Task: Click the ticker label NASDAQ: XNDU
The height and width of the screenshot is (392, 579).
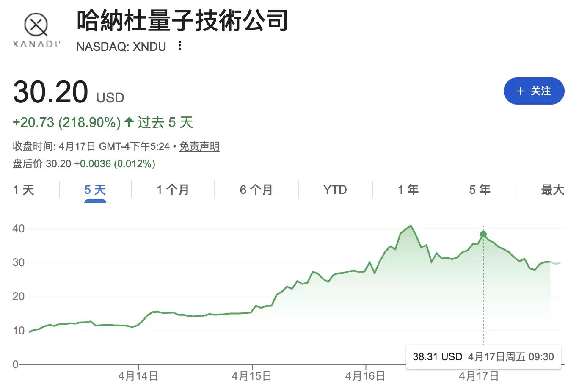Action: click(x=121, y=47)
